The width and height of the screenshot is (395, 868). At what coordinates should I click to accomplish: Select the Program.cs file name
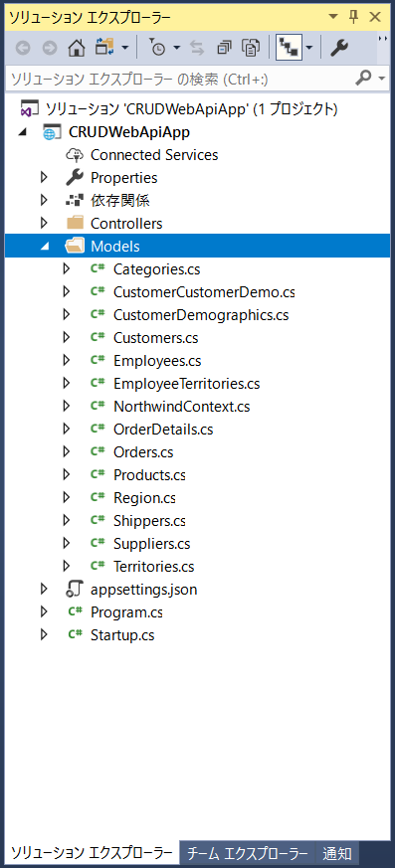point(127,612)
